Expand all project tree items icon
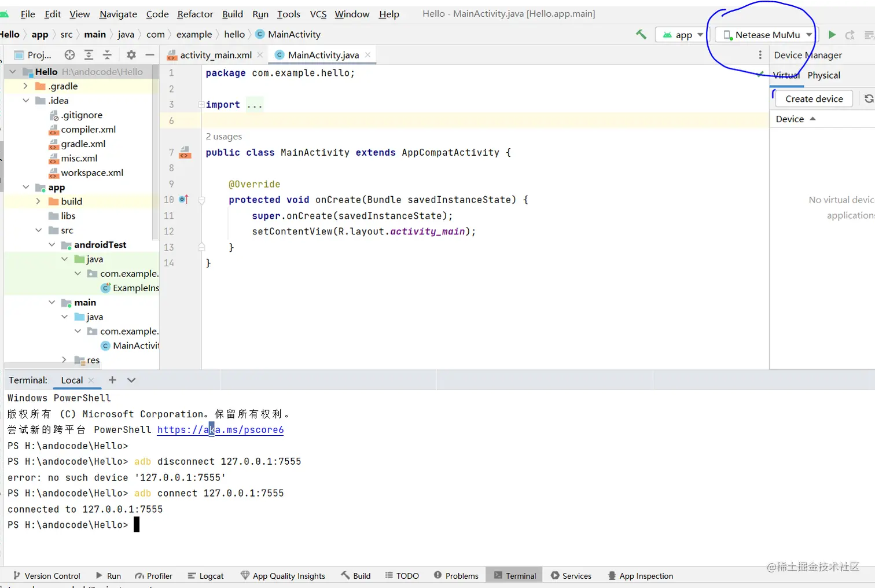This screenshot has width=875, height=588. point(89,55)
